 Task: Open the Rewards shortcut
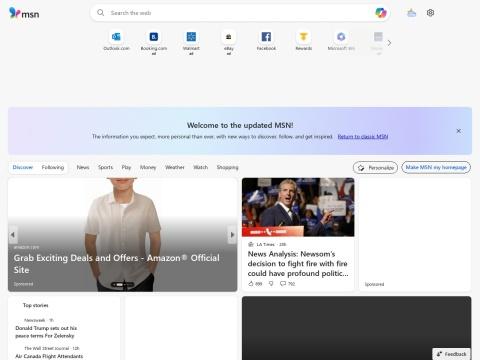[x=303, y=41]
